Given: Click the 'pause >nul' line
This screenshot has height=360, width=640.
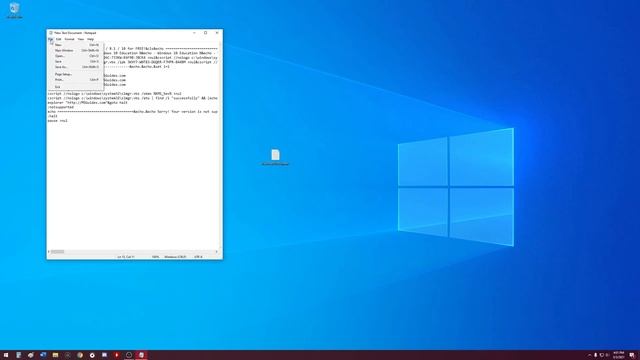Looking at the screenshot, I should click(x=58, y=120).
